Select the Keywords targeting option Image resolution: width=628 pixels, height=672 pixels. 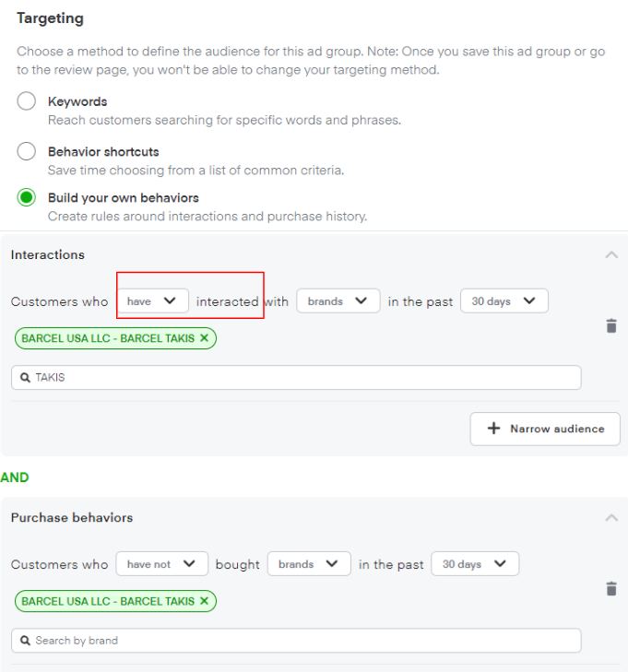click(27, 101)
